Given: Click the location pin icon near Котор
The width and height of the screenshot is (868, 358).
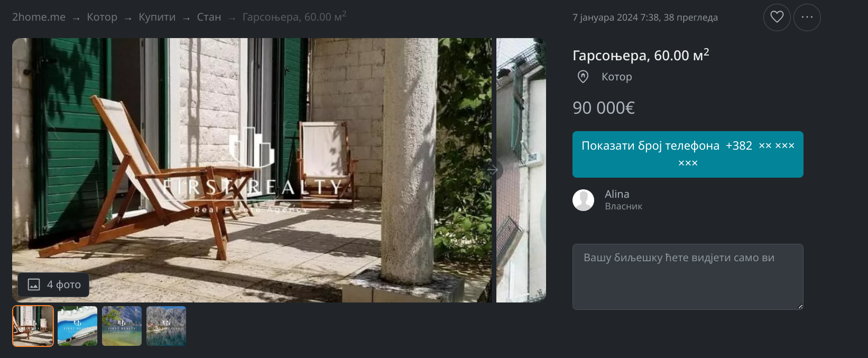Looking at the screenshot, I should [x=583, y=77].
